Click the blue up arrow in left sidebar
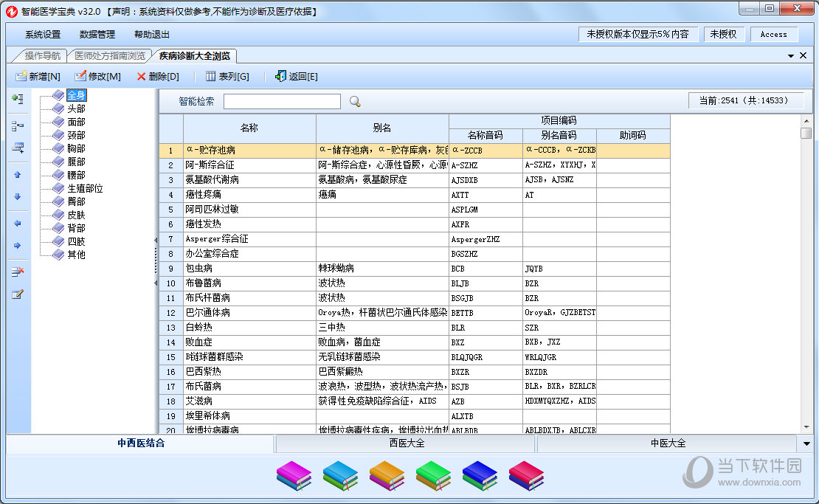This screenshot has height=504, width=819. pyautogui.click(x=18, y=175)
